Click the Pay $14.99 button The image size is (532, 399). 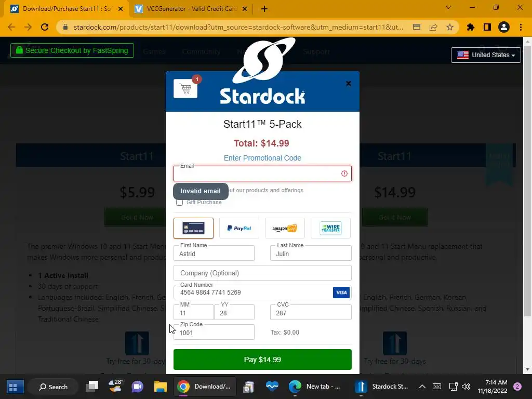pos(262,360)
